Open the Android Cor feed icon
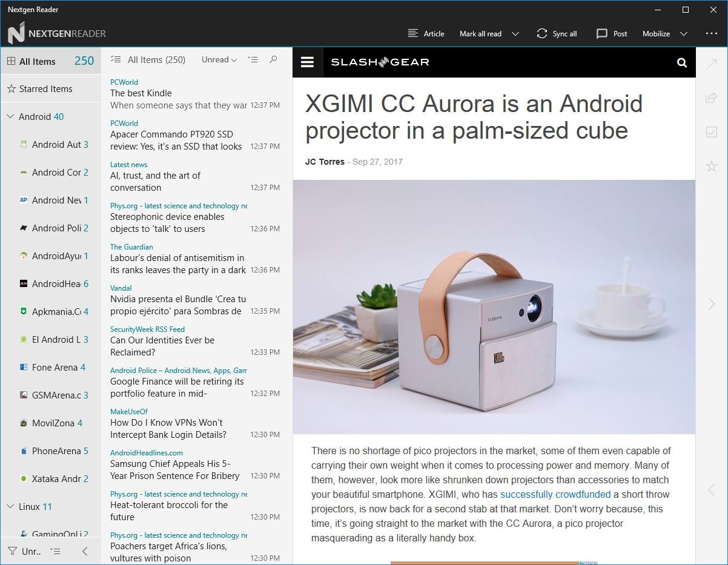 coord(24,173)
